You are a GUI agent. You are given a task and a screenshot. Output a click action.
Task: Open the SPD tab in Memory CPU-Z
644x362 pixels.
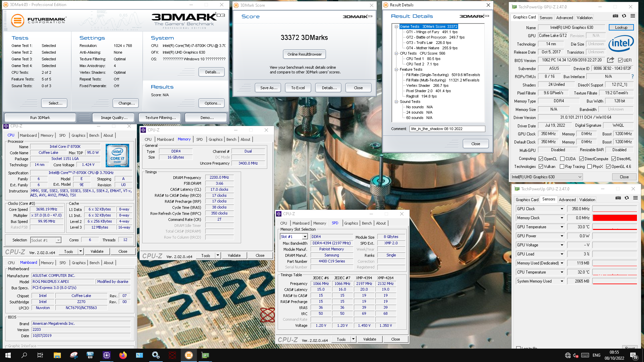(x=200, y=139)
